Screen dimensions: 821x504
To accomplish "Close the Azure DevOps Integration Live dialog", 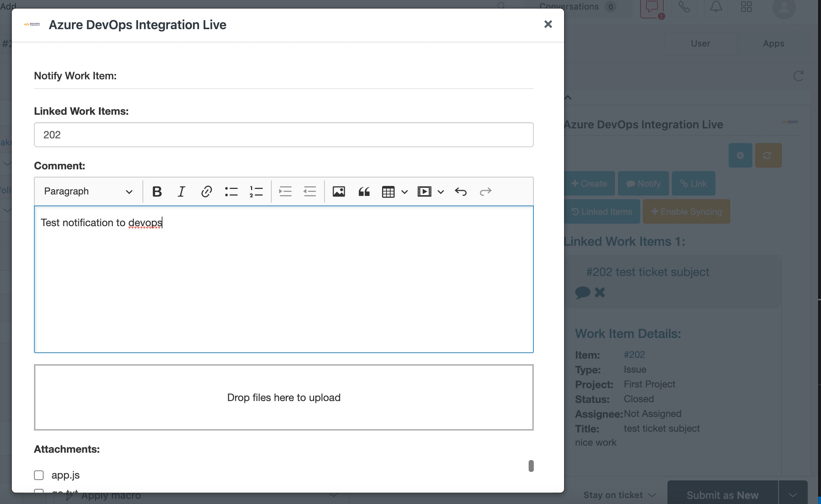I will pyautogui.click(x=548, y=24).
